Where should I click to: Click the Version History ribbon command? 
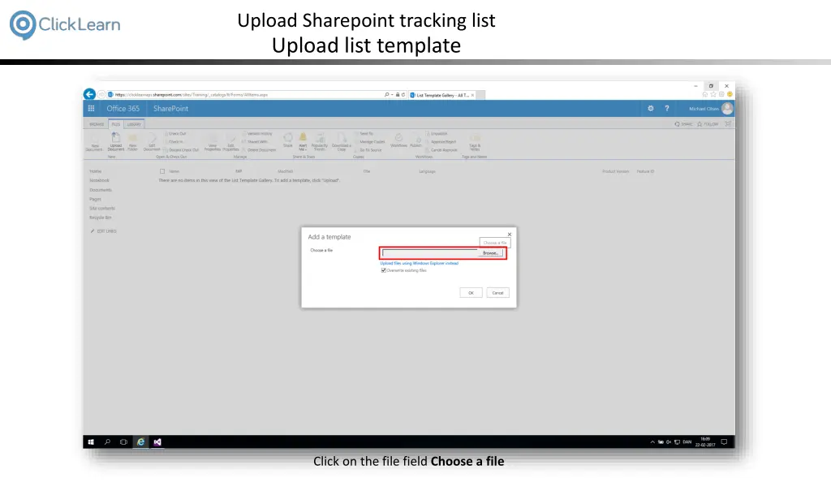(x=257, y=134)
